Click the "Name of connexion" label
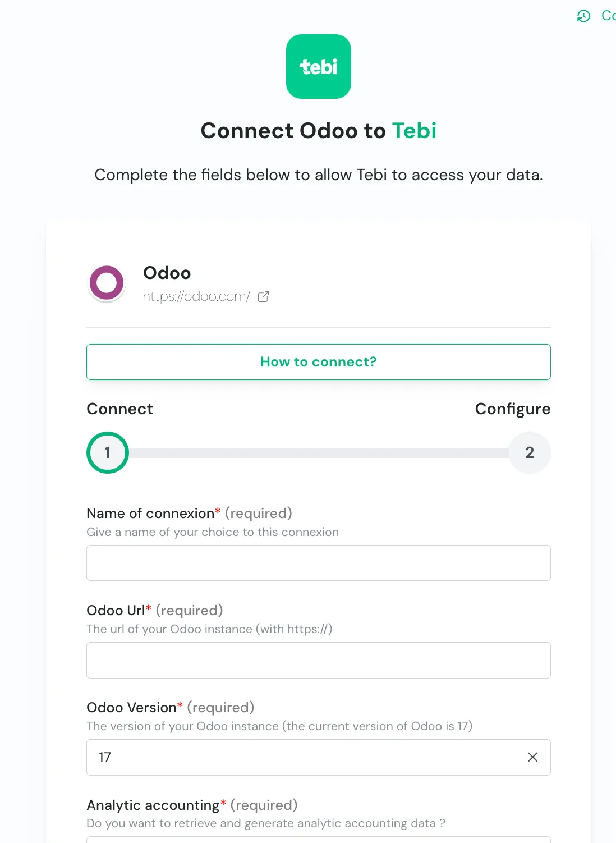 click(150, 514)
